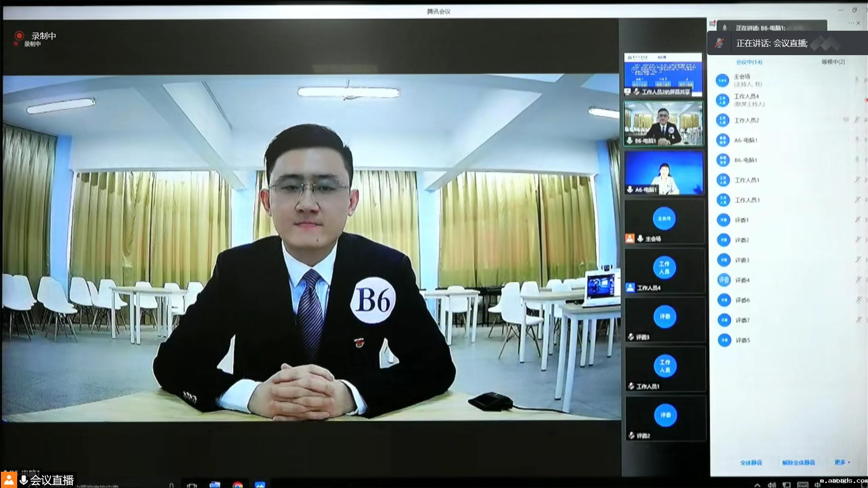Click the 评委2 avatar tile

[x=665, y=415]
